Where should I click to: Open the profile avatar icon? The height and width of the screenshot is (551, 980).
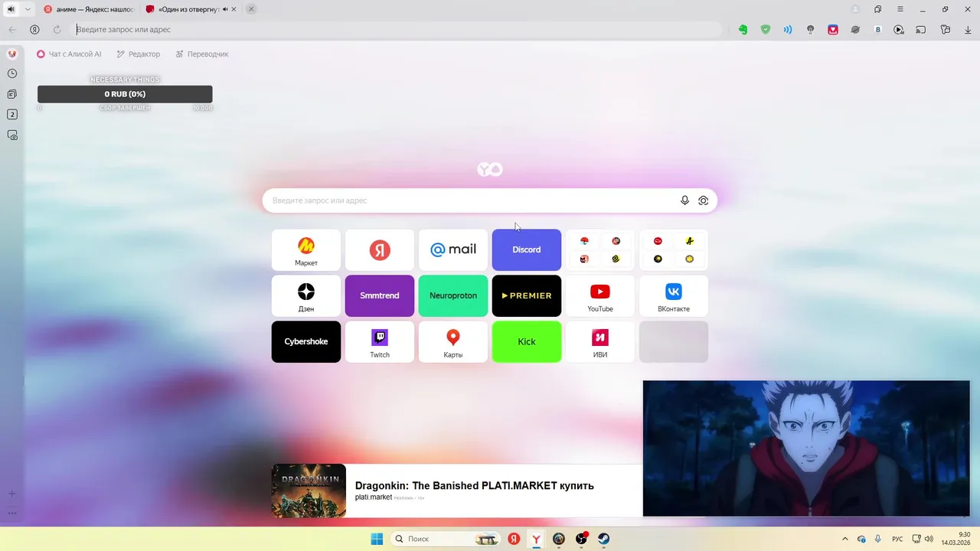[855, 9]
